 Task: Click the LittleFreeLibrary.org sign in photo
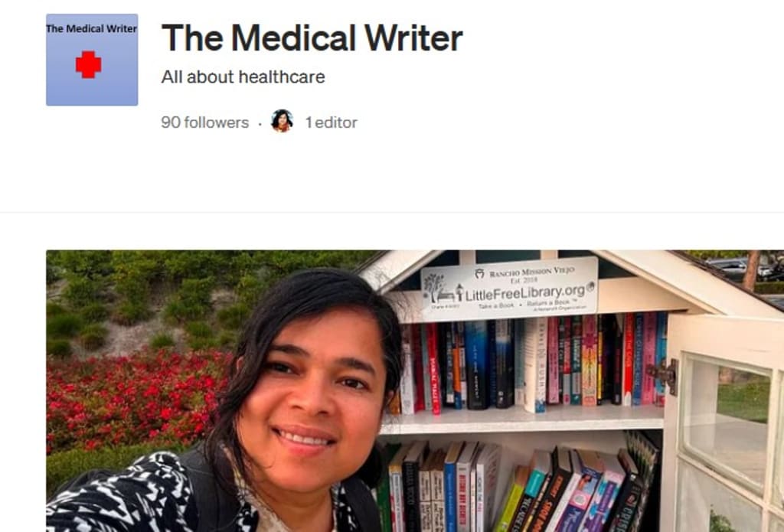click(509, 289)
